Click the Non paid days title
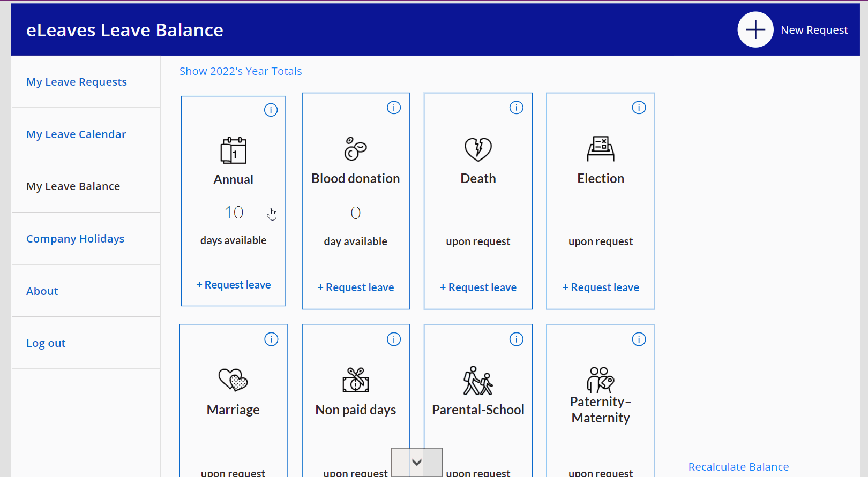 [x=356, y=410]
